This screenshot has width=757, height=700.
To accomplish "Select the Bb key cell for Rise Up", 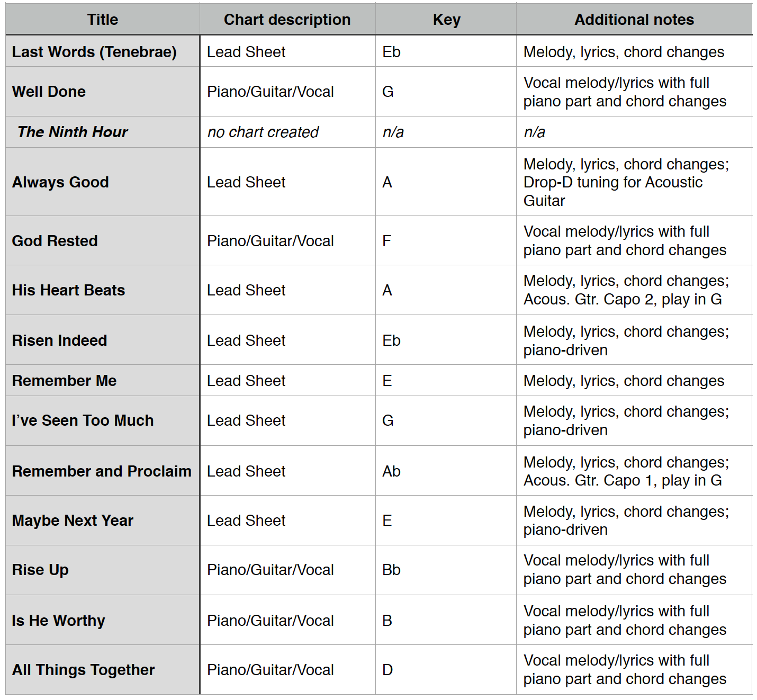I will [x=391, y=570].
